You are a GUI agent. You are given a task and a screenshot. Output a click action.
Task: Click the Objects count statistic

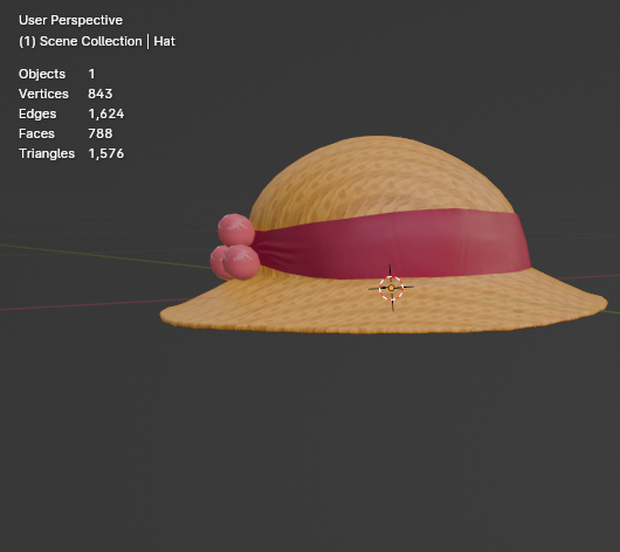point(57,74)
